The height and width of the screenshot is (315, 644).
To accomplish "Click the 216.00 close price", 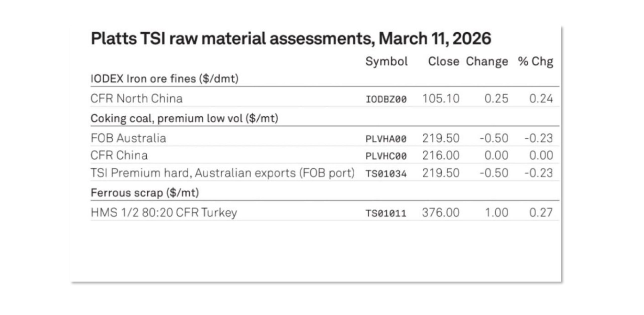I will [x=441, y=155].
